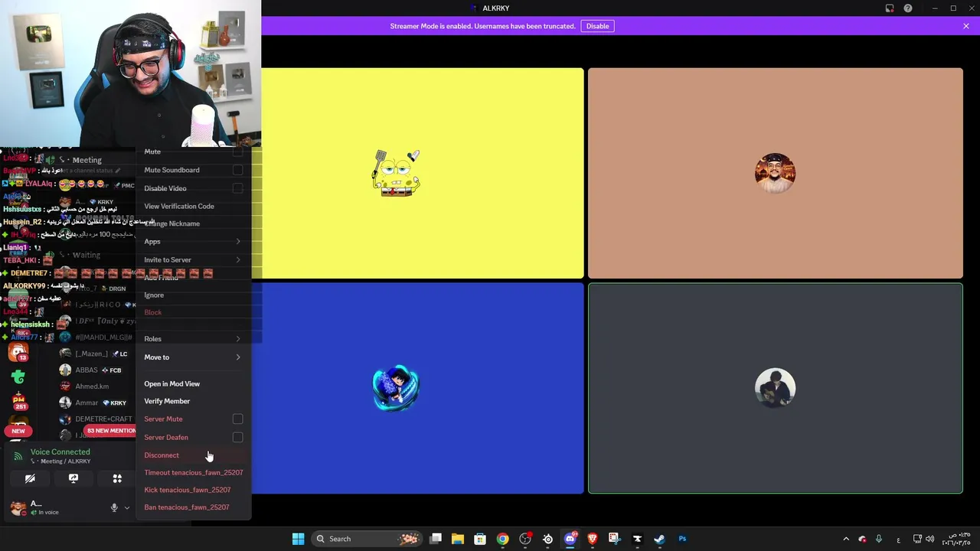Expand the Roles submenu
The width and height of the screenshot is (980, 551).
[194, 339]
